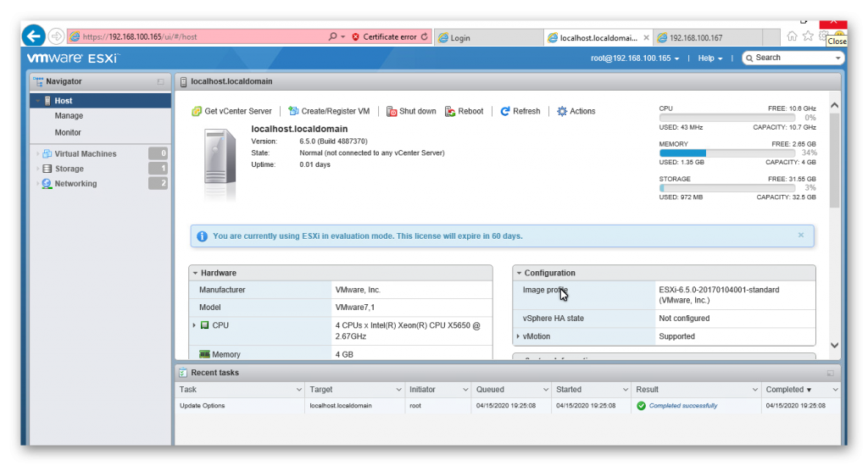This screenshot has height=466, width=868.
Task: Click the Update Options task row
Action: pyautogui.click(x=507, y=406)
